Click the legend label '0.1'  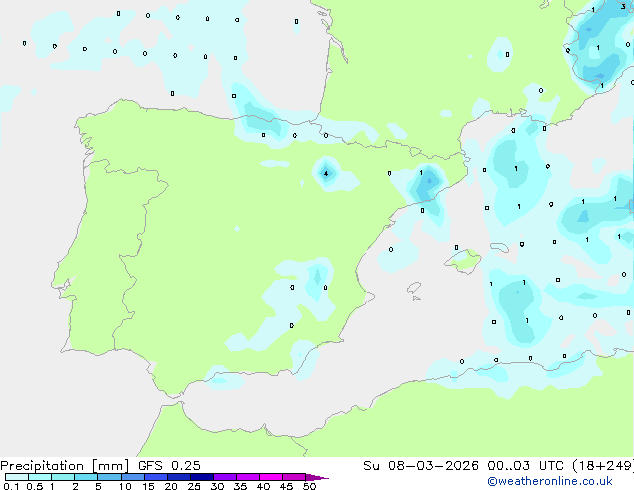point(11,486)
